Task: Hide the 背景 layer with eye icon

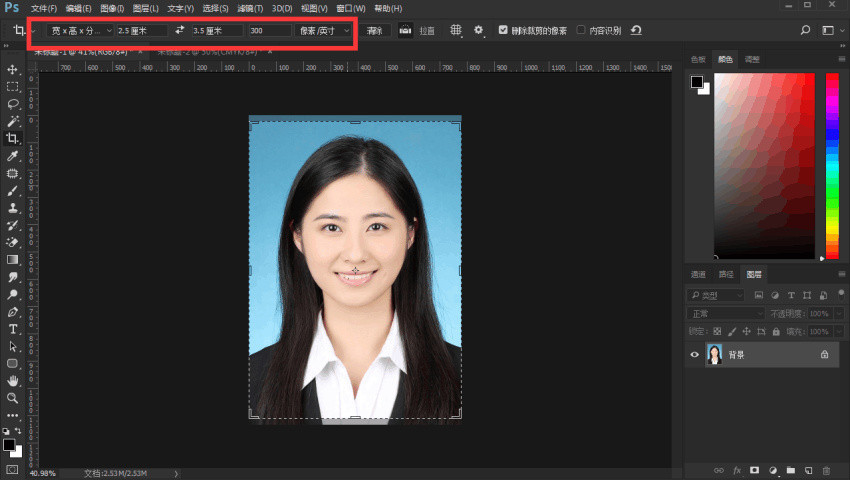Action: coord(694,355)
